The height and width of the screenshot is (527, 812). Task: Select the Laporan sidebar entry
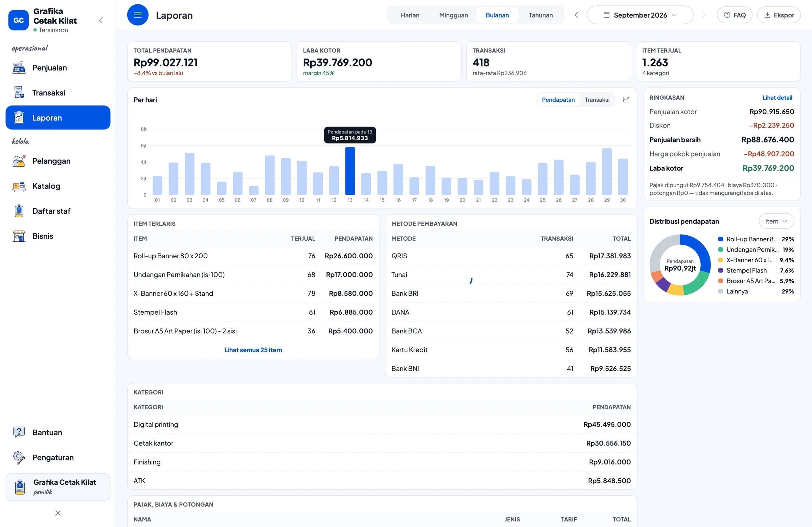[x=58, y=118]
